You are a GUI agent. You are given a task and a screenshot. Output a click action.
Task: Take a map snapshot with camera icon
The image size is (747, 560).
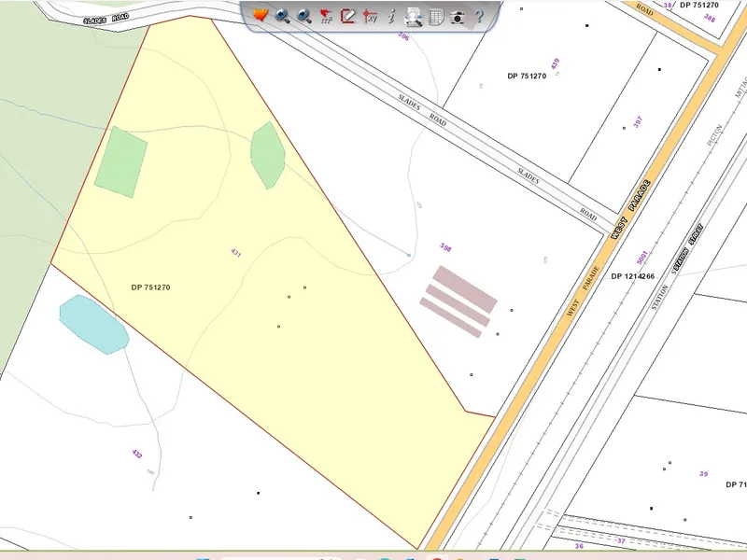tap(457, 16)
